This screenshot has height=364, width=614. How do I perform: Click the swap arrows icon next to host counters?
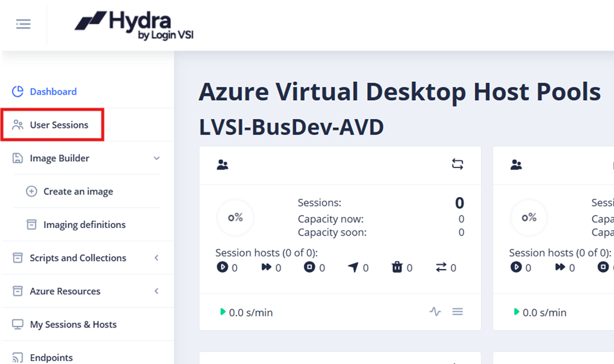[x=441, y=267]
